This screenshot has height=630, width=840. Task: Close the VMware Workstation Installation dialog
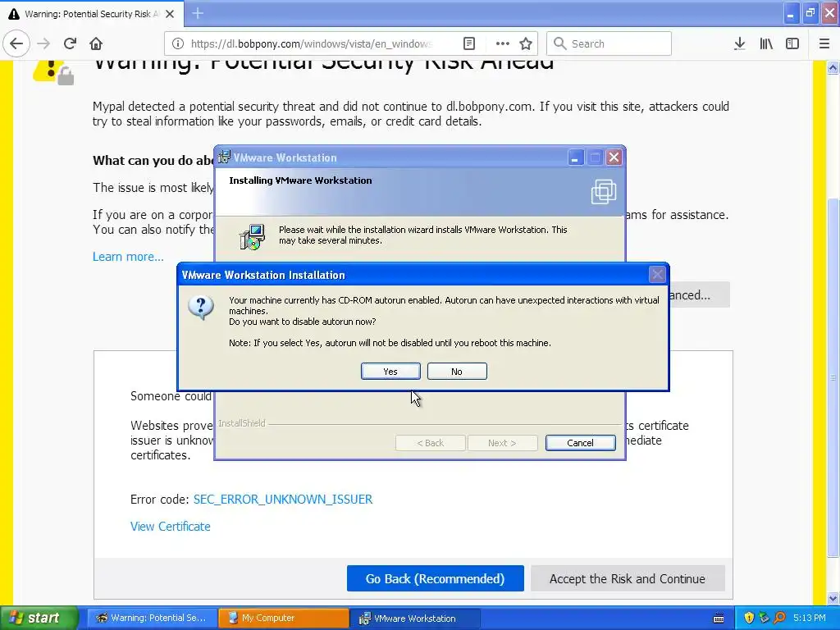657,275
